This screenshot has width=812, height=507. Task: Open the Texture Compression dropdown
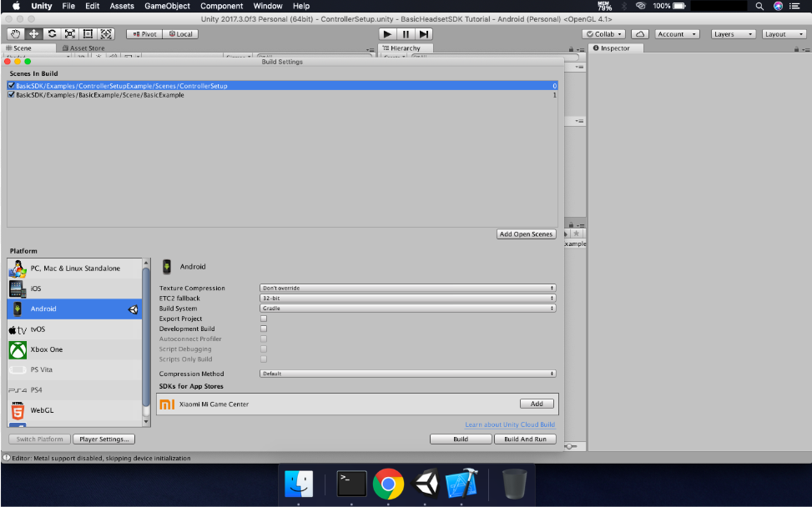(x=407, y=288)
